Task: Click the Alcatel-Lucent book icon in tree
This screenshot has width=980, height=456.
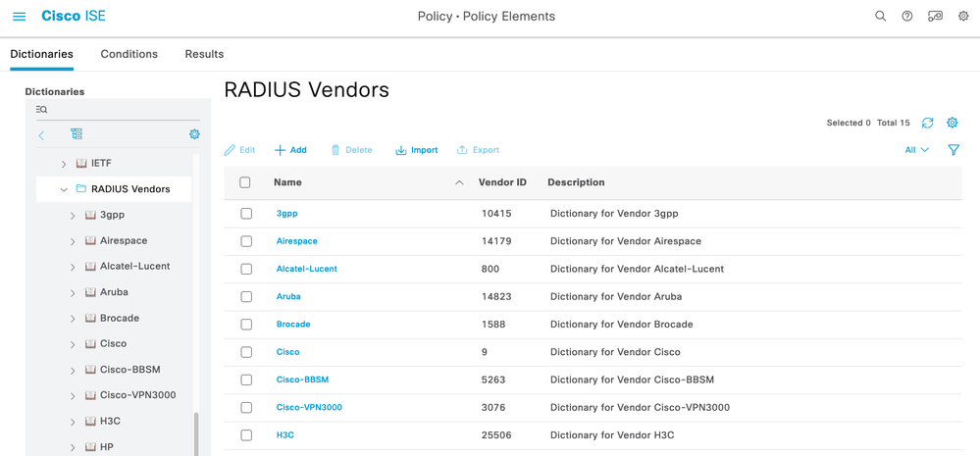Action: click(90, 266)
